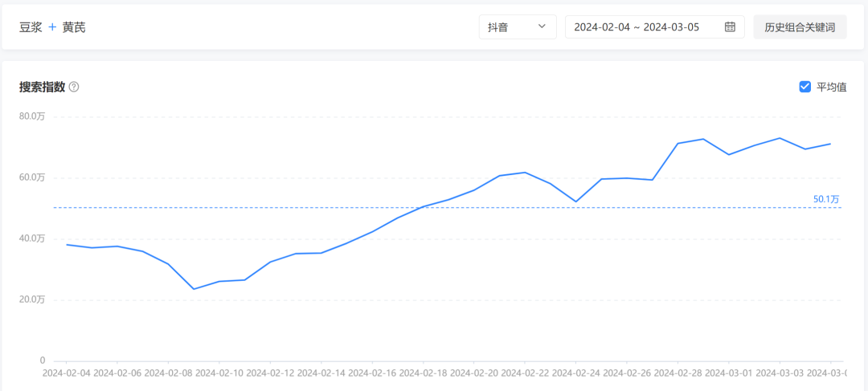Select the 黄芪 keyword
The width and height of the screenshot is (868, 391).
tap(74, 27)
